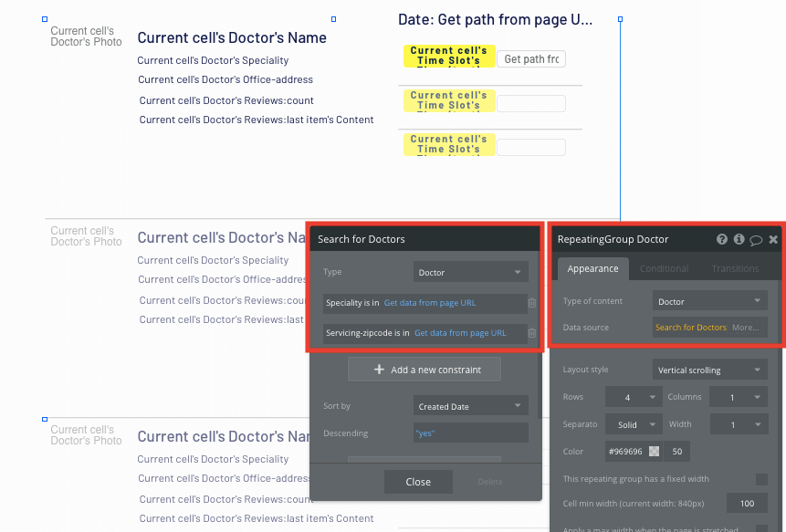The width and height of the screenshot is (786, 532).
Task: Click the info icon on RepeatingGroup Doctor header
Action: [739, 239]
